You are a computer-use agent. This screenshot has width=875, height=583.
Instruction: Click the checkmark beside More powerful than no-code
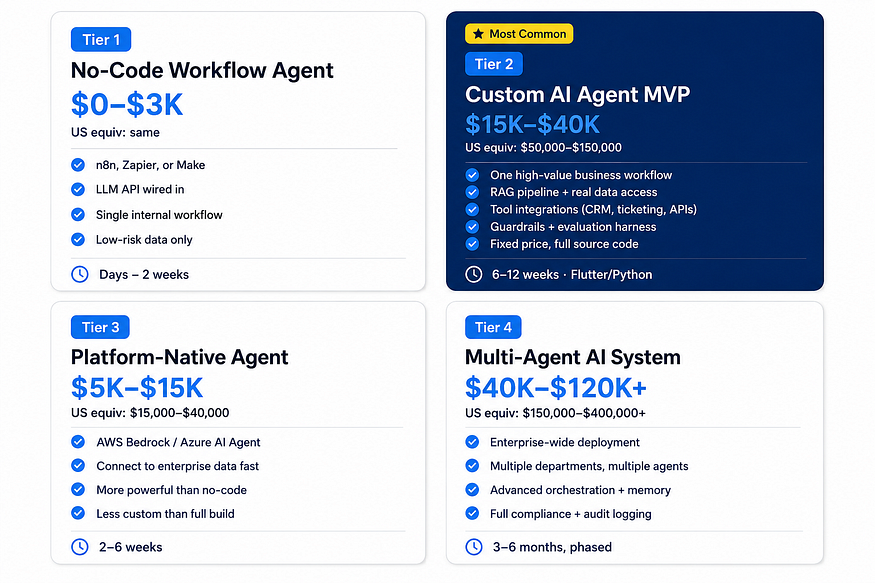click(78, 490)
